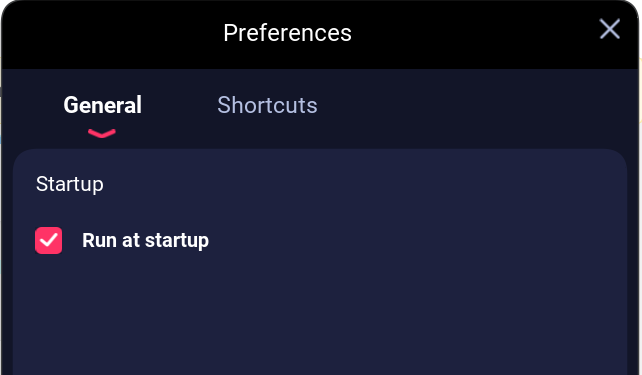Click the pink chevron indicator under General
The image size is (642, 375).
pos(102,133)
